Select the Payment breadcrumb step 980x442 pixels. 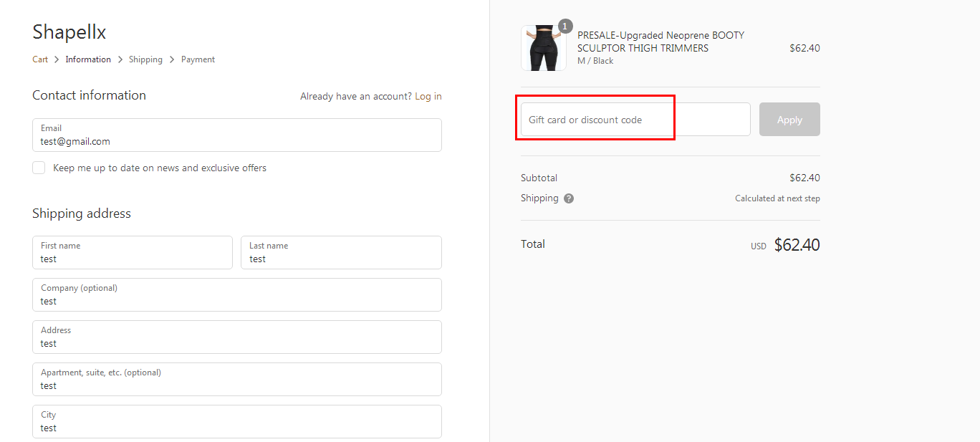click(198, 59)
